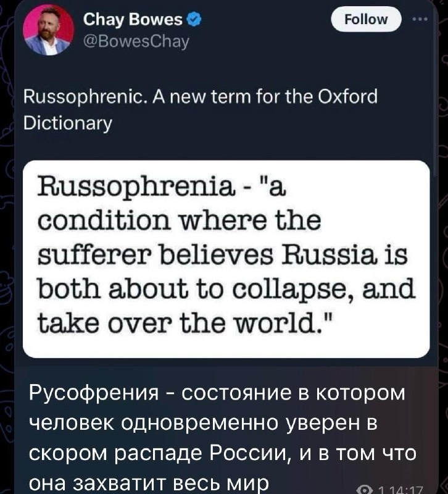Follow Chay Bowes
Screen dimensions: 448x494
(366, 20)
